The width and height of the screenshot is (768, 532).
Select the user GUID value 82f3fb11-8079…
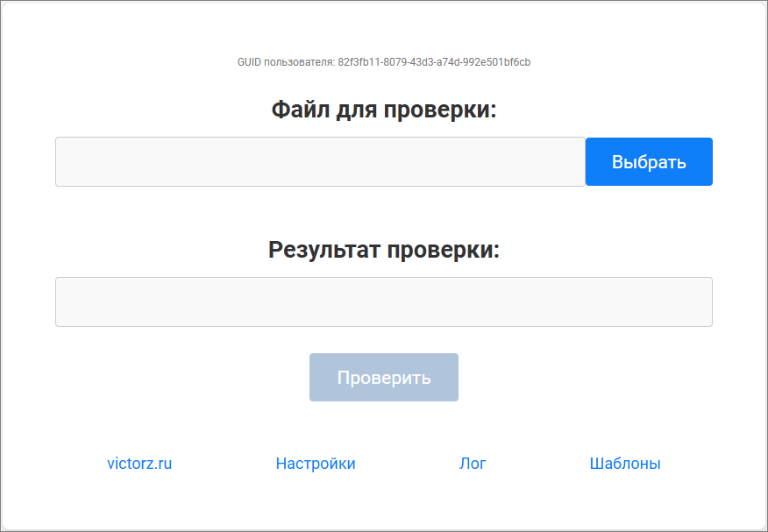[434, 62]
